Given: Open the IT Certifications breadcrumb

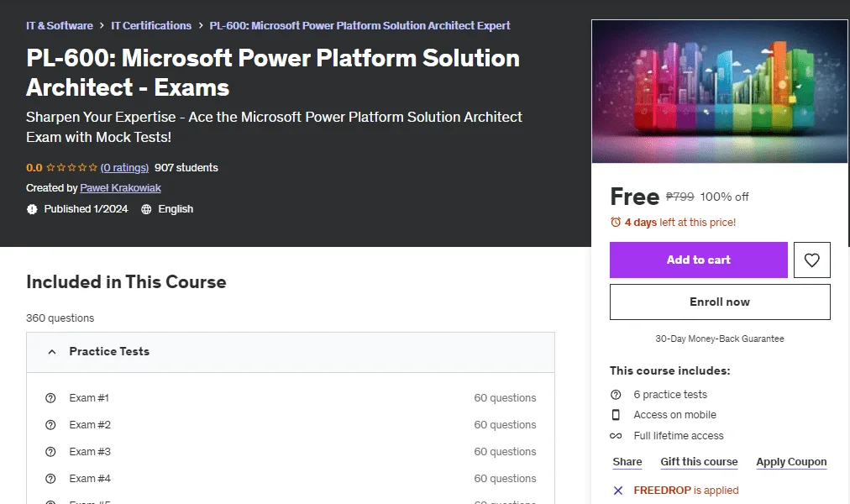Looking at the screenshot, I should click(151, 25).
